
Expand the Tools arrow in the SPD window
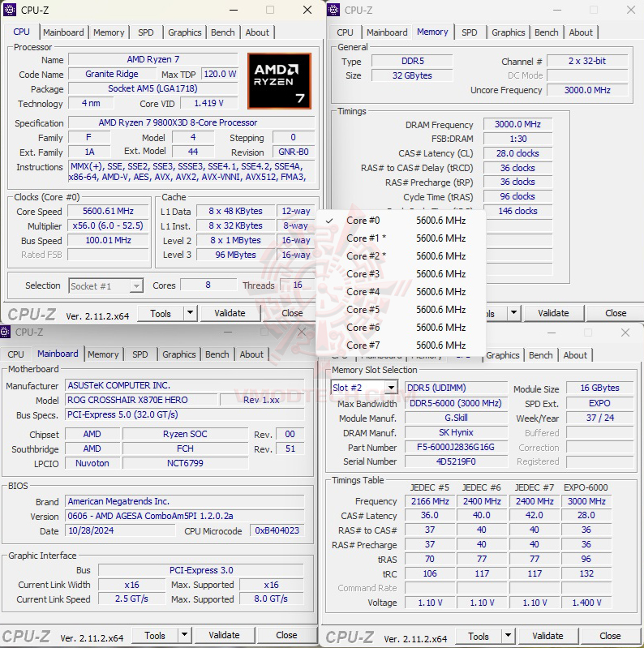click(508, 636)
